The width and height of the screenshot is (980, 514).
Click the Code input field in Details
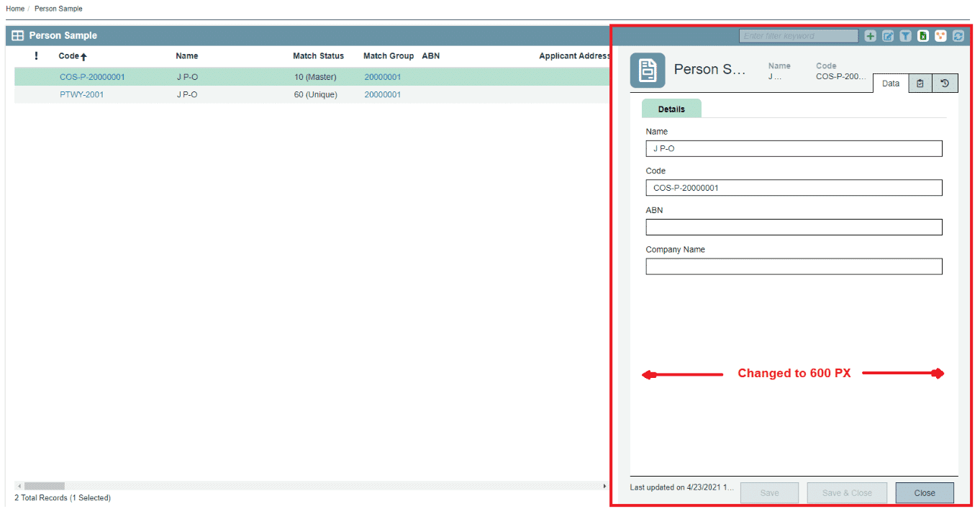click(x=794, y=188)
